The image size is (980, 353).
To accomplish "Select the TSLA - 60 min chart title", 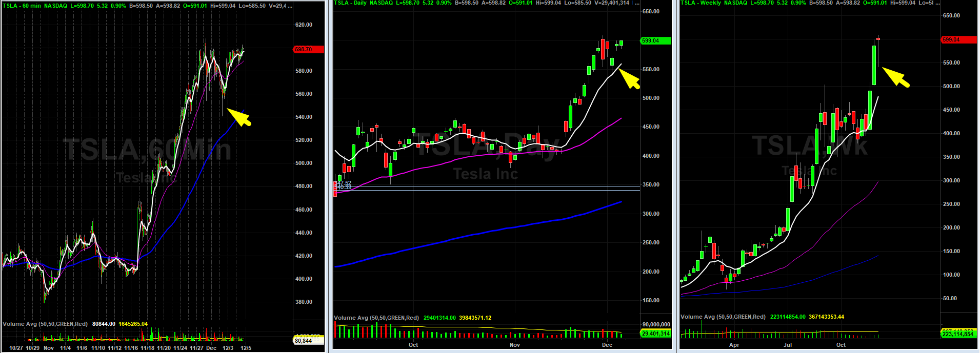I will pos(22,6).
